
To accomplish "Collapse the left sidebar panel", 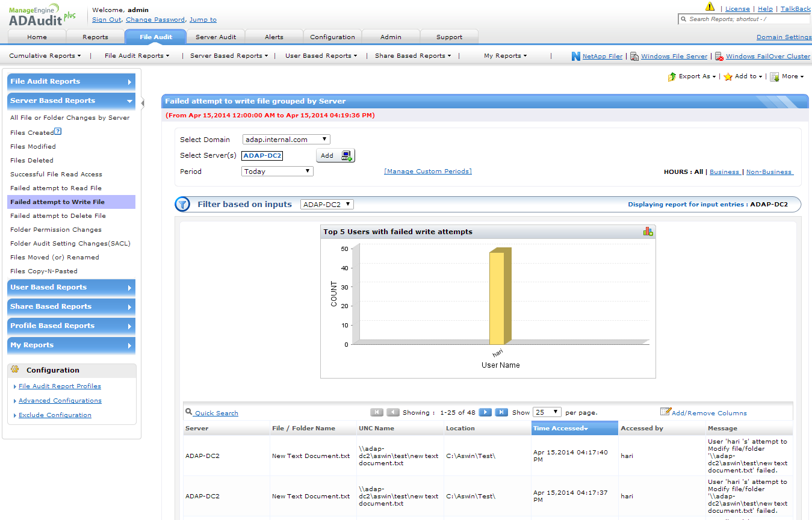I will pos(143,103).
